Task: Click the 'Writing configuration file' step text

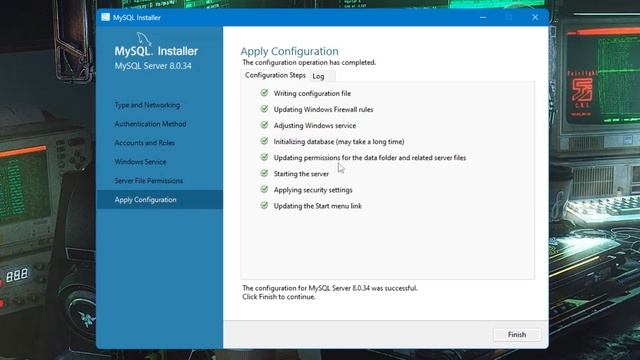Action: point(312,93)
